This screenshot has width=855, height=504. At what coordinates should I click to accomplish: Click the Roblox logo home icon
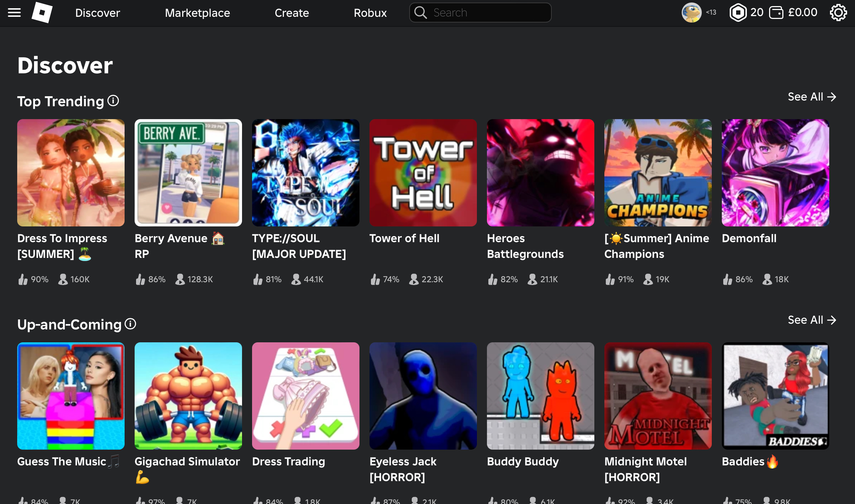point(42,13)
